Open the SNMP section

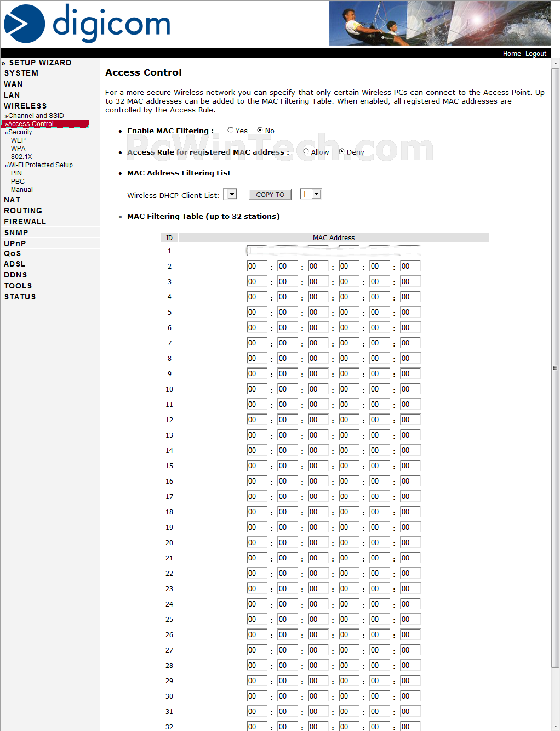(16, 233)
